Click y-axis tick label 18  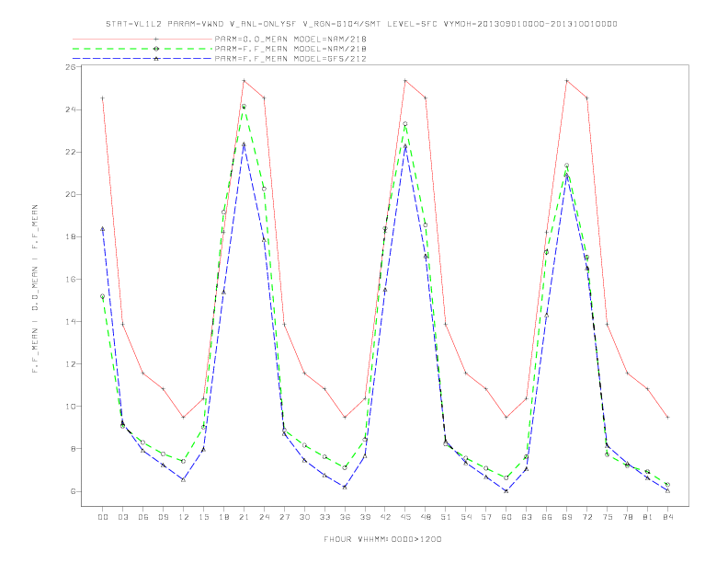tap(71, 237)
